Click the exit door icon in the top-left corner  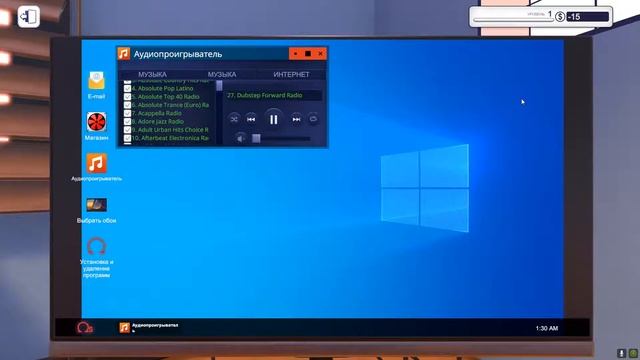pos(29,17)
